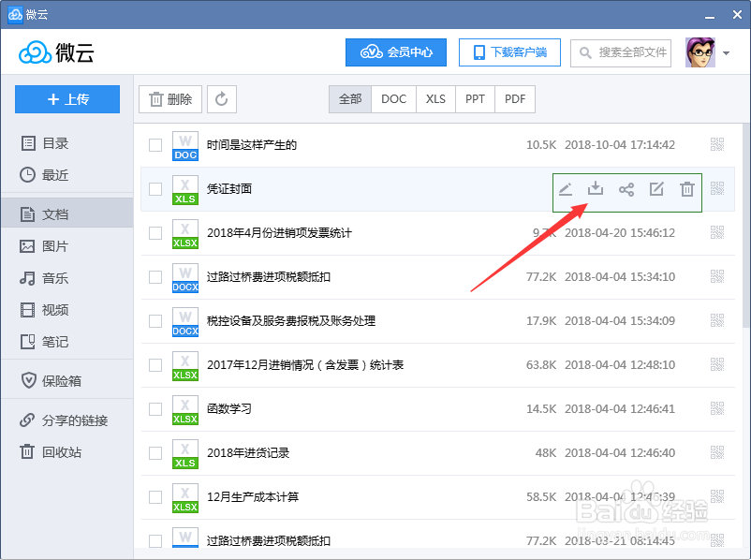Show QR code for the 时间是这样产生的 file
751x560 pixels.
pos(718,146)
